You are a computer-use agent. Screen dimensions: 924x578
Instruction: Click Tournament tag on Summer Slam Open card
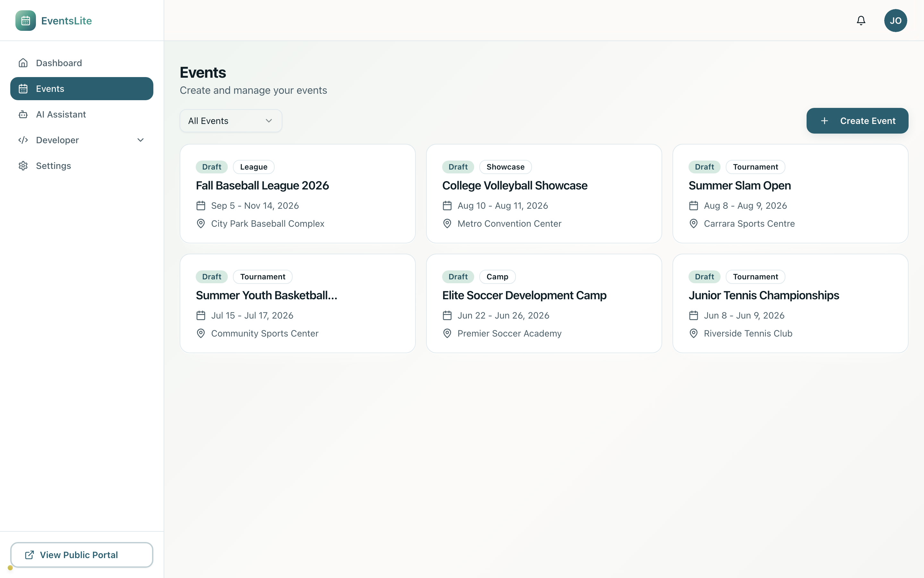pos(755,167)
